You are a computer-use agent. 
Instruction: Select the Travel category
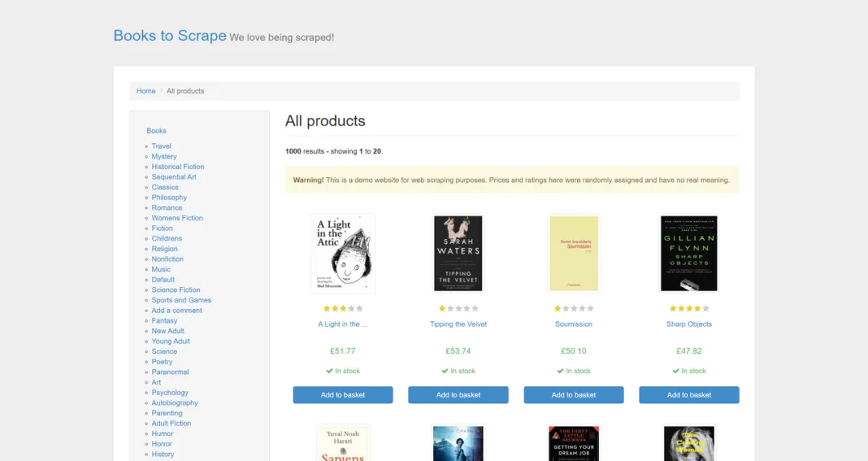161,146
